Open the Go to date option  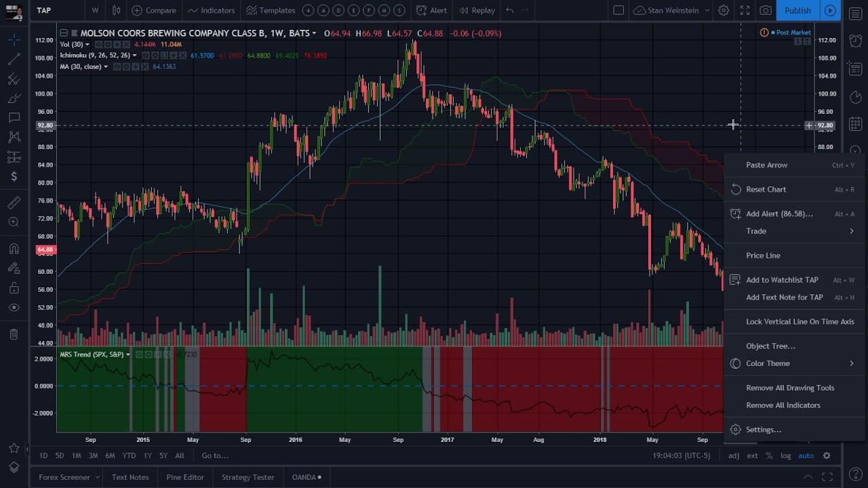tap(215, 455)
